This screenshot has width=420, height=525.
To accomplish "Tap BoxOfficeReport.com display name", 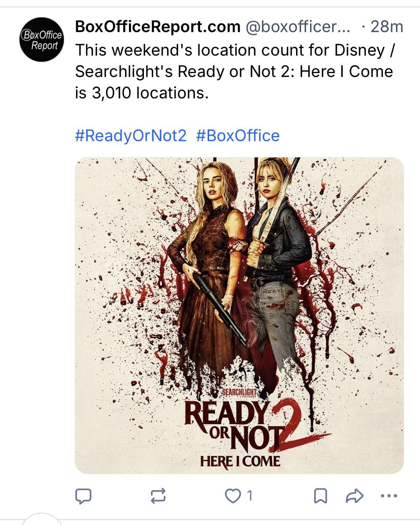I will pos(157,27).
